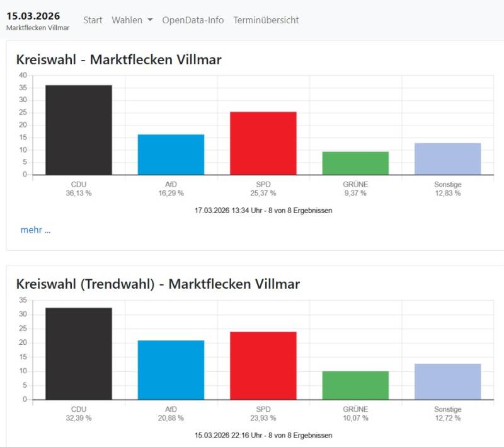Click the Sonstige 12,83 % label
The image size is (504, 447).
[448, 189]
